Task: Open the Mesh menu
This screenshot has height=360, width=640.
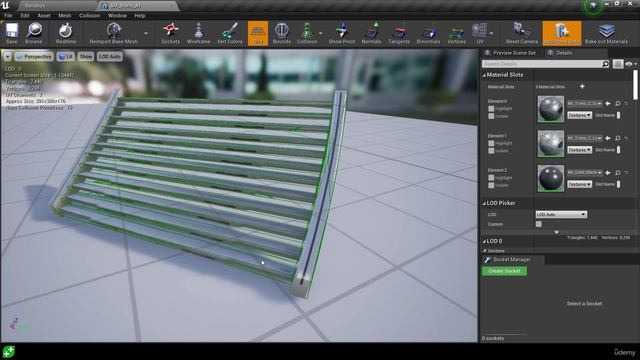Action: tap(64, 16)
